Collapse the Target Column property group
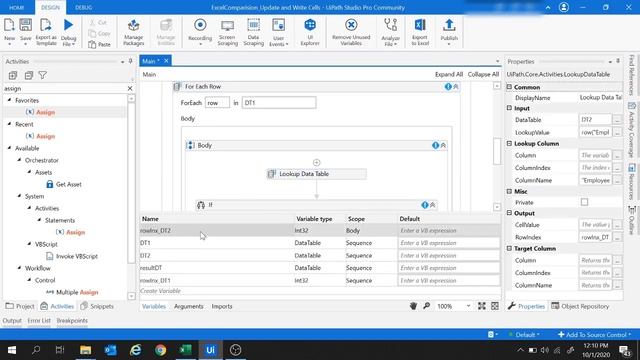Screen dimensions: 640x360 click(509, 248)
